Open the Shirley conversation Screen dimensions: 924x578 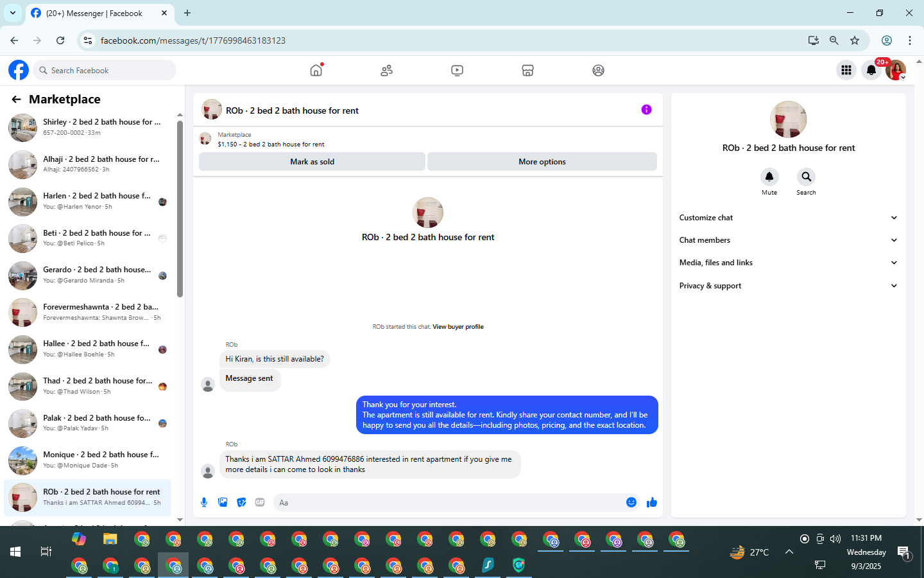tap(88, 127)
